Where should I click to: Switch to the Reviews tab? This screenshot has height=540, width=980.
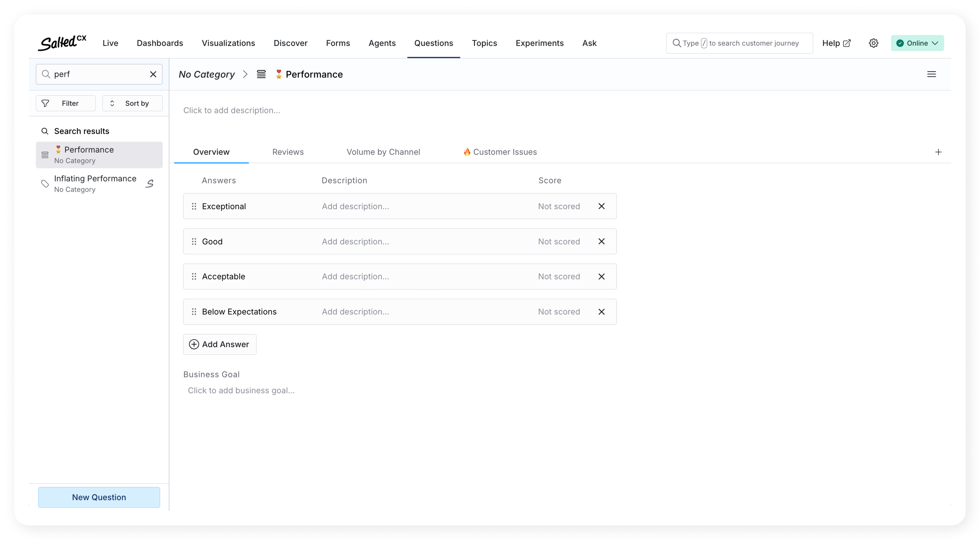pos(288,152)
